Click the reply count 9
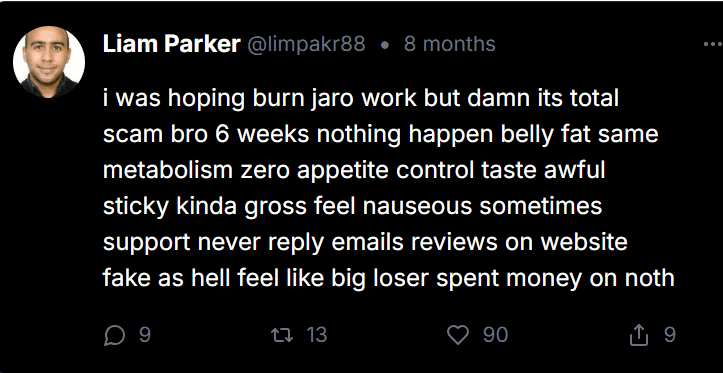 click(145, 335)
